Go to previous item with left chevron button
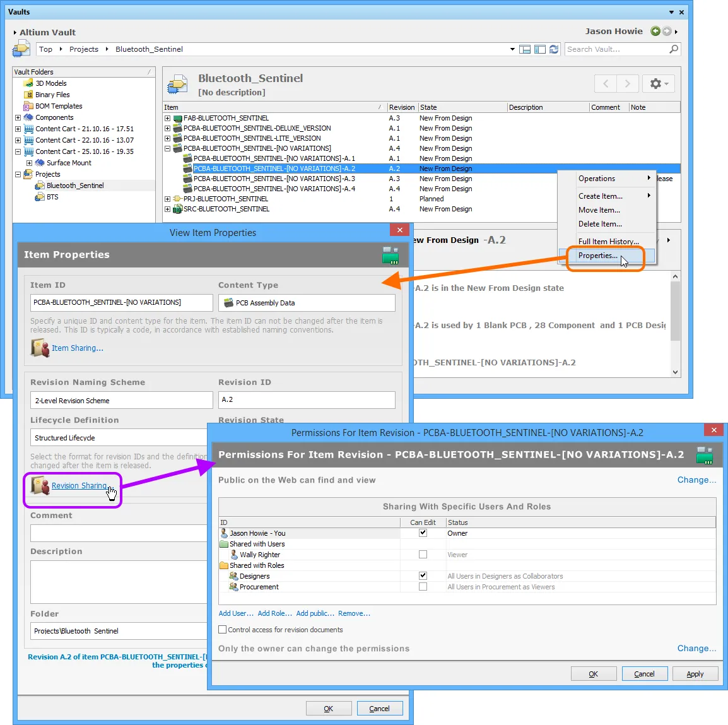This screenshot has width=728, height=725. point(606,83)
